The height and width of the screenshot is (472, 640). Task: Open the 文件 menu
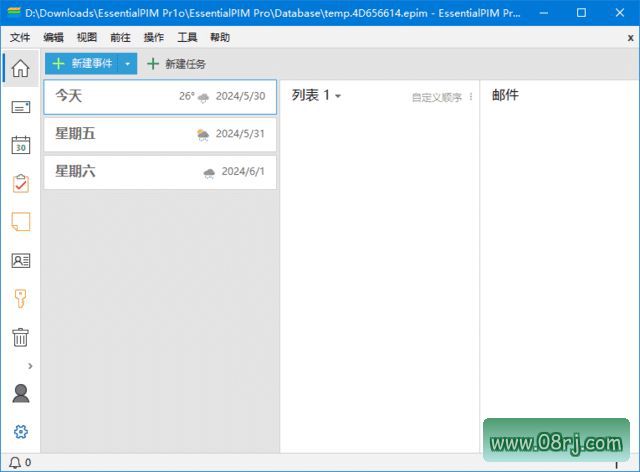(x=20, y=38)
